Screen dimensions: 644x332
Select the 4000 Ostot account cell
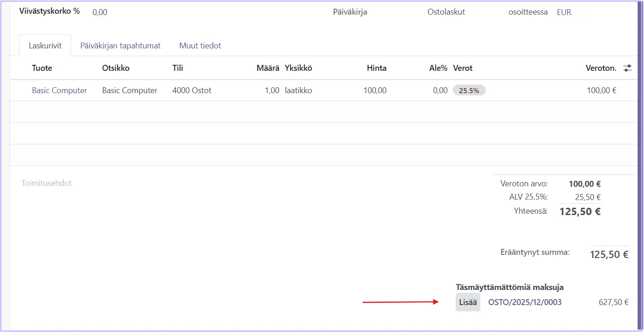click(192, 90)
